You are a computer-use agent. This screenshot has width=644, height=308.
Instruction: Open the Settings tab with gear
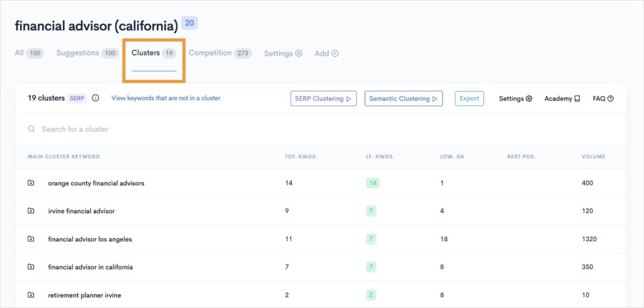[283, 54]
